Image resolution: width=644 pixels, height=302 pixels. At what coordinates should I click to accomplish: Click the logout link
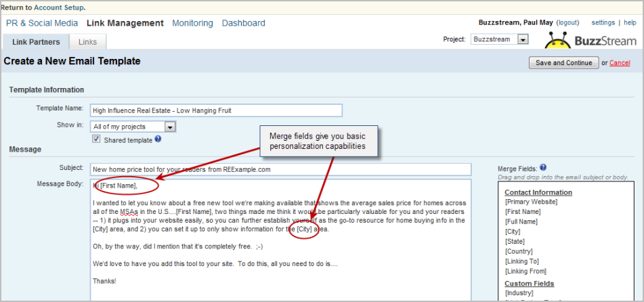click(x=567, y=22)
